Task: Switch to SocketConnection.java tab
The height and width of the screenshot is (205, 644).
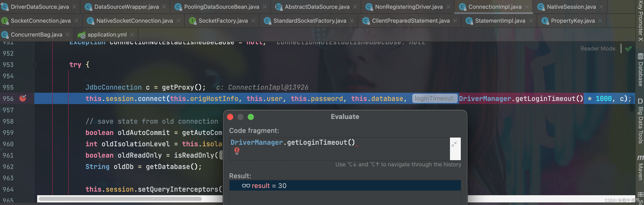Action: point(41,21)
